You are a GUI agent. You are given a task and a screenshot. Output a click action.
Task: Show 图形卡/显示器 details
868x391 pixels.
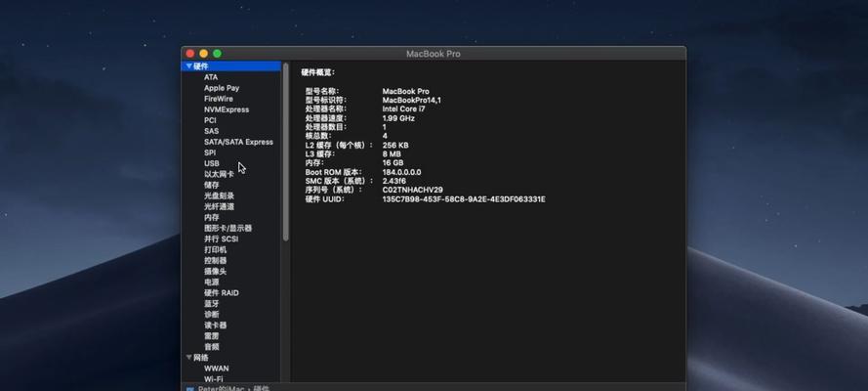pos(228,228)
